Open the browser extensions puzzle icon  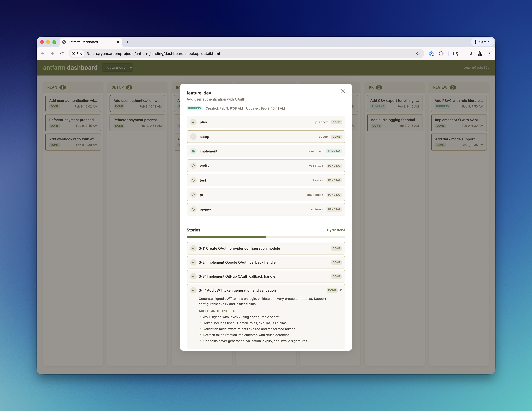pos(441,54)
